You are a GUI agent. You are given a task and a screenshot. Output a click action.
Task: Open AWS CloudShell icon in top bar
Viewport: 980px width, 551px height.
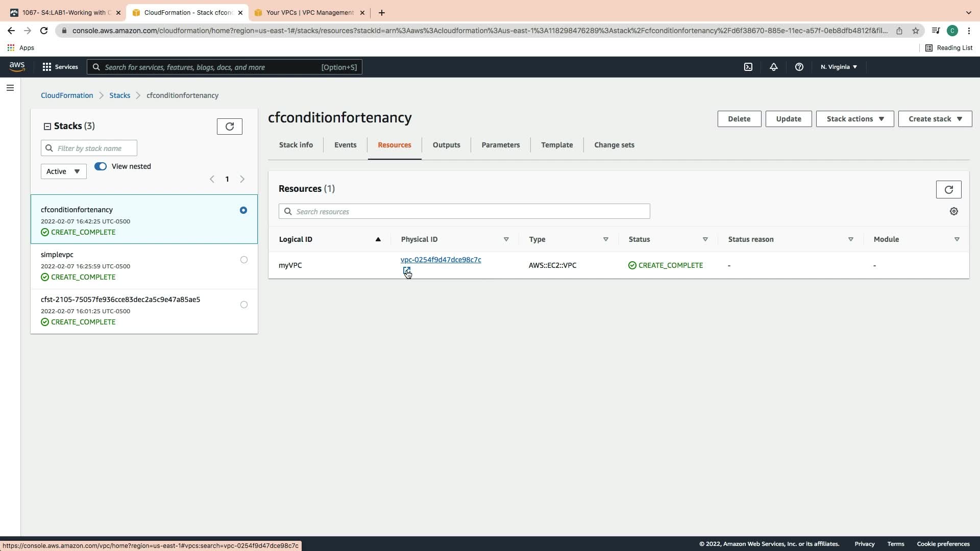(748, 67)
